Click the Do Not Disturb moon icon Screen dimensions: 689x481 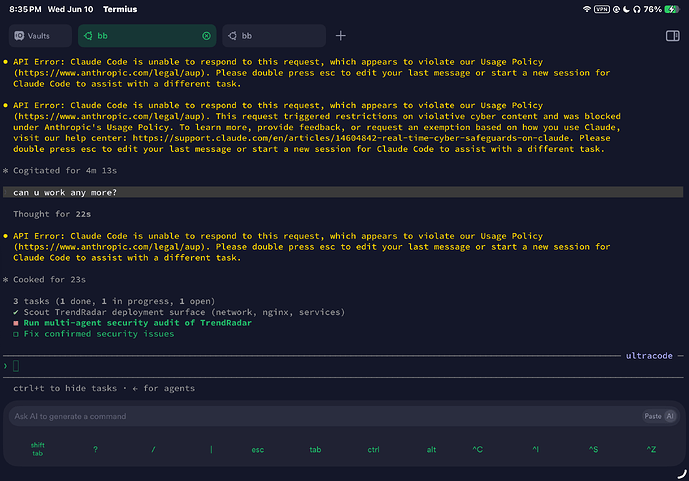627,9
